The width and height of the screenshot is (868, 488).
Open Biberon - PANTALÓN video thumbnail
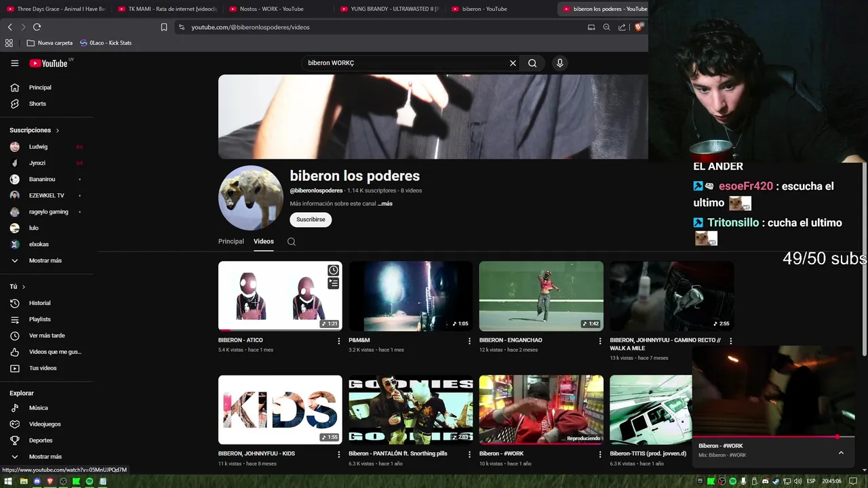pos(410,410)
